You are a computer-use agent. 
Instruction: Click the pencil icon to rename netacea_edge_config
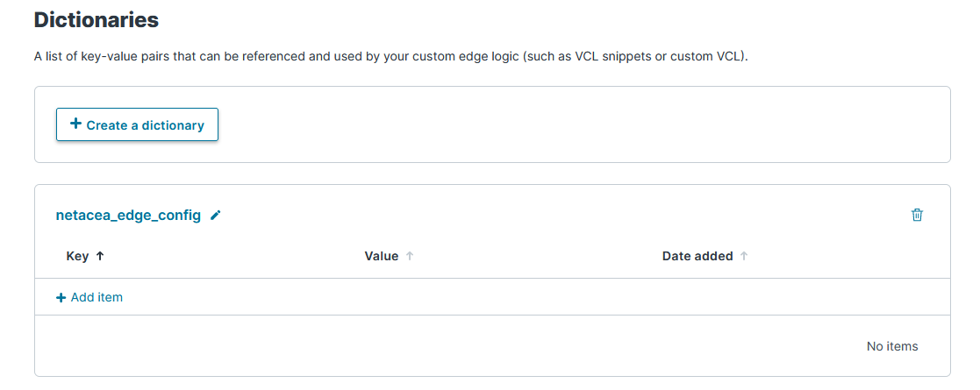pyautogui.click(x=216, y=215)
